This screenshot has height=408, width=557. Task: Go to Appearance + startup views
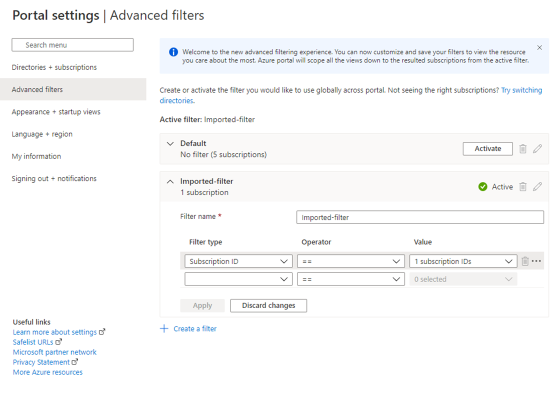pyautogui.click(x=56, y=112)
